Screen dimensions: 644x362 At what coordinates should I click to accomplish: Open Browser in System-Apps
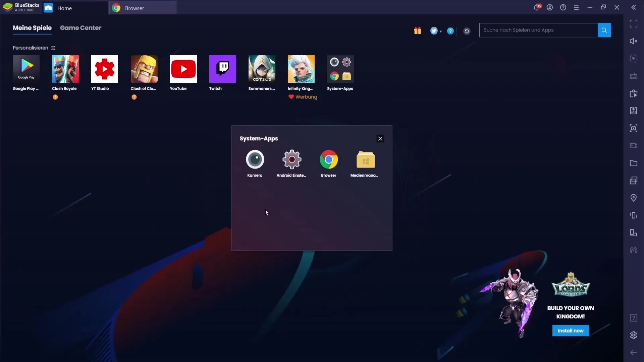pyautogui.click(x=329, y=159)
